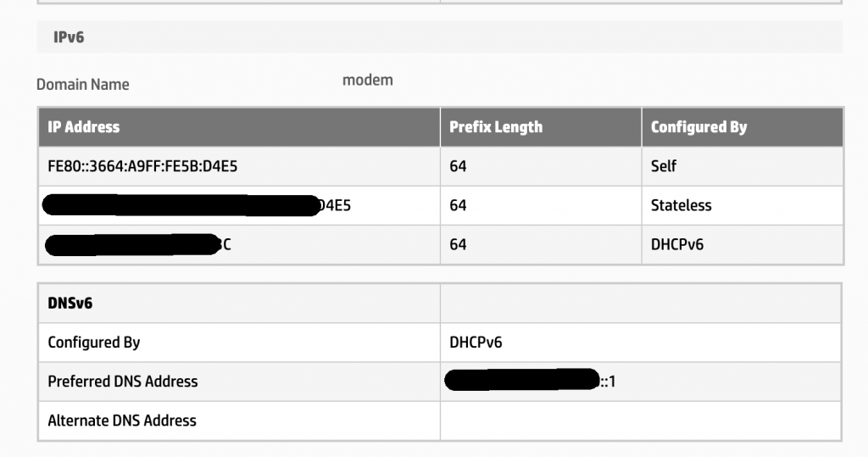The height and width of the screenshot is (457, 868).
Task: Click the Prefix Length column header
Action: click(x=496, y=127)
